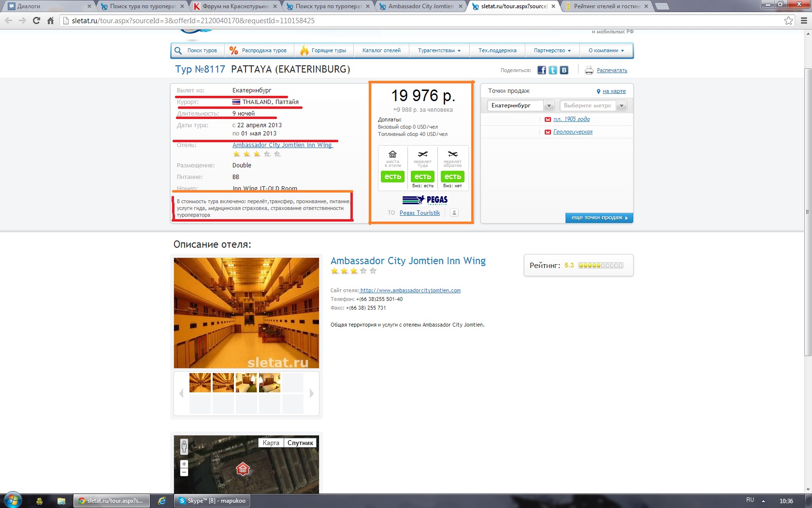
Task: Click the browser Forward arrow
Action: [x=22, y=20]
